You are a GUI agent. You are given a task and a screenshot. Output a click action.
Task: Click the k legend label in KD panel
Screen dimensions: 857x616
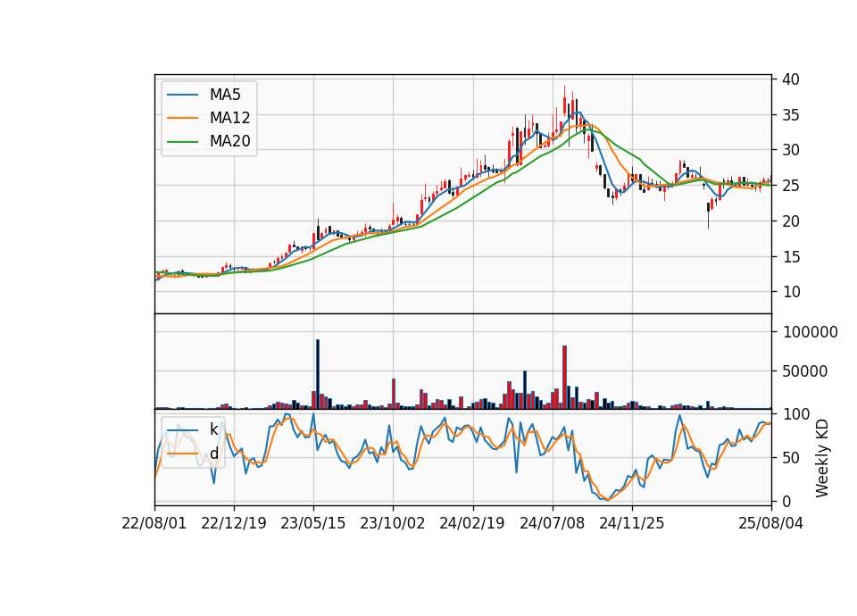pos(213,429)
